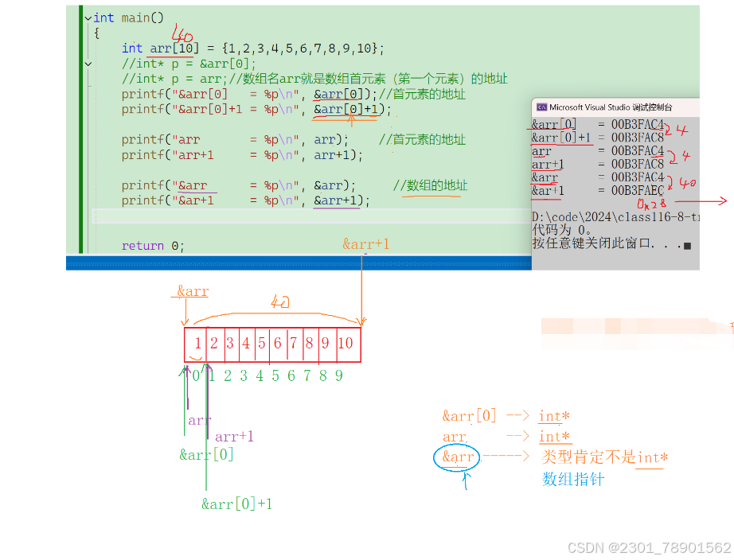Click the 'main' function name in the code
The image size is (734, 560).
(x=135, y=17)
